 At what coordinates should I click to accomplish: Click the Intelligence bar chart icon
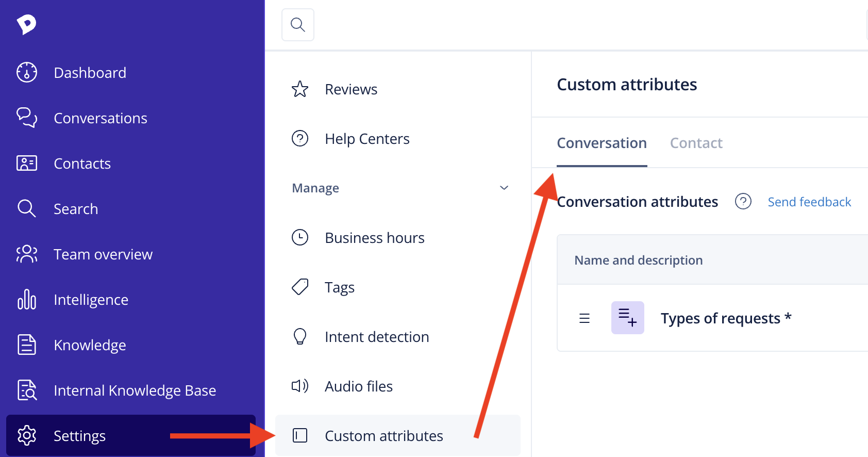(x=27, y=299)
